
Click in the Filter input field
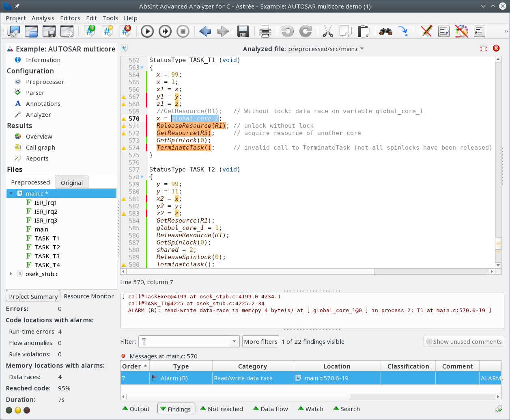(x=185, y=342)
